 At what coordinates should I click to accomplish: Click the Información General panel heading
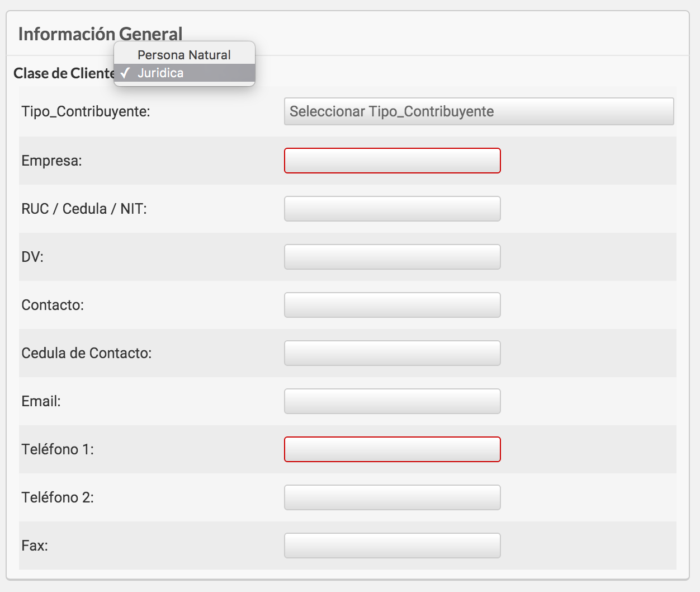pos(100,34)
